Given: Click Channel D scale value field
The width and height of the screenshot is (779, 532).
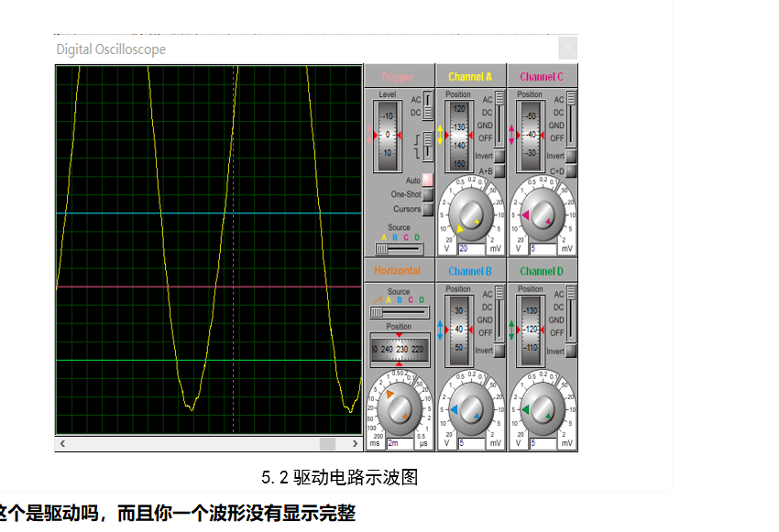Looking at the screenshot, I should 543,443.
